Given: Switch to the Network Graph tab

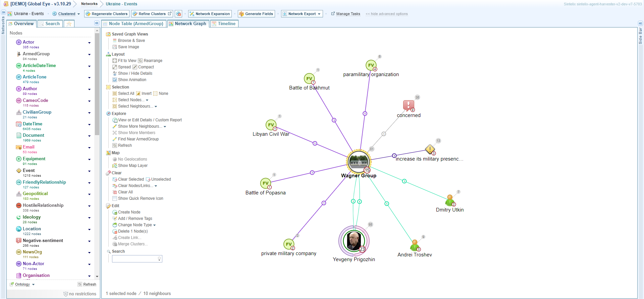Looking at the screenshot, I should click(x=188, y=24).
